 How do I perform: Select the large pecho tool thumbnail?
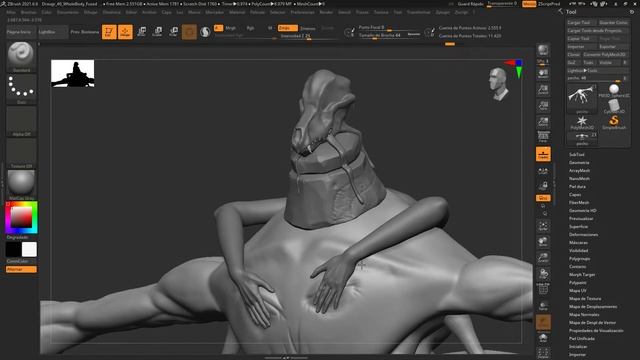[582, 98]
